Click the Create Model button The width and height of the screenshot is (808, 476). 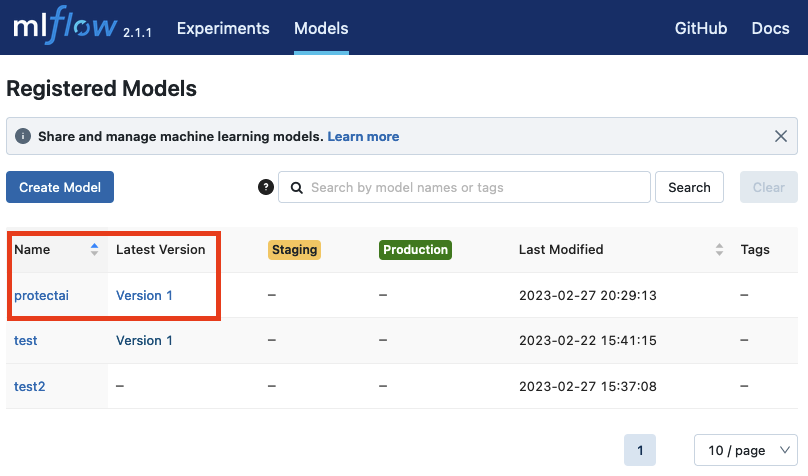click(x=60, y=187)
